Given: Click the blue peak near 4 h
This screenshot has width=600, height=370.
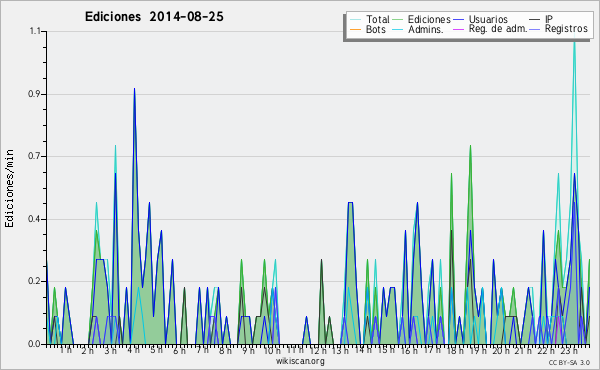Looking at the screenshot, I should (134, 89).
